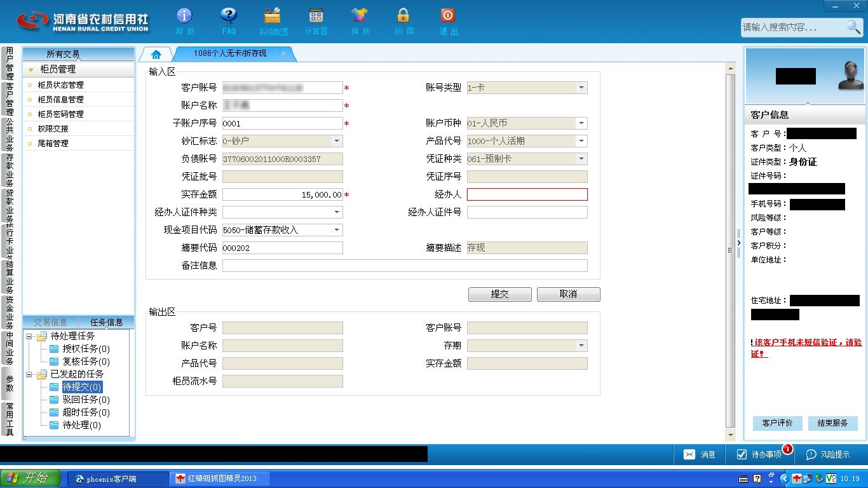Lock the screen with 锁屏 icon

(403, 16)
